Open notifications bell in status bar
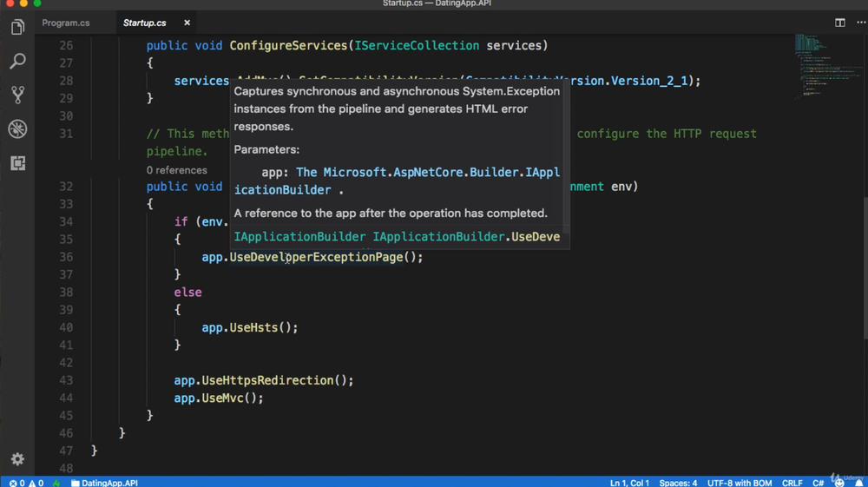This screenshot has height=487, width=868. (x=859, y=483)
